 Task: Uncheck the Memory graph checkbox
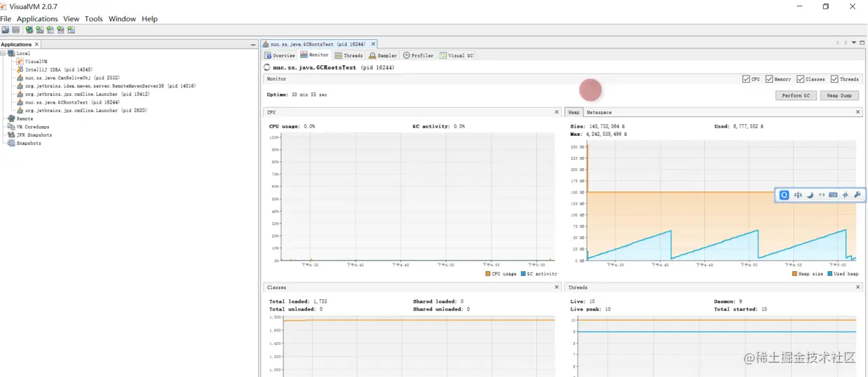click(769, 79)
